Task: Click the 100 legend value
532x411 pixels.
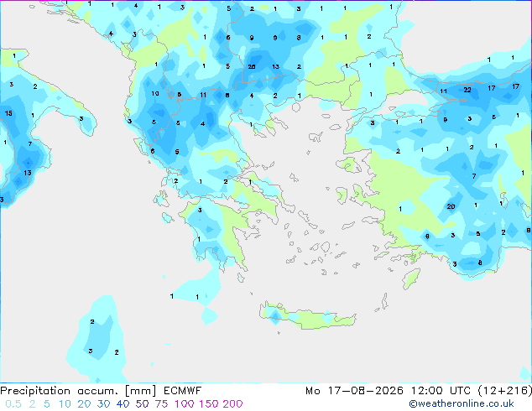Action: coord(185,404)
